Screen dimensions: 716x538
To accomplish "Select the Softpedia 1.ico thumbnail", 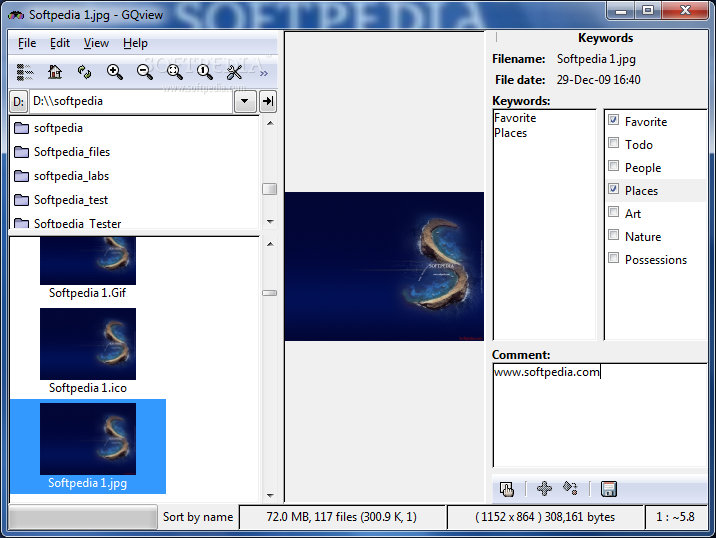I will pyautogui.click(x=88, y=351).
